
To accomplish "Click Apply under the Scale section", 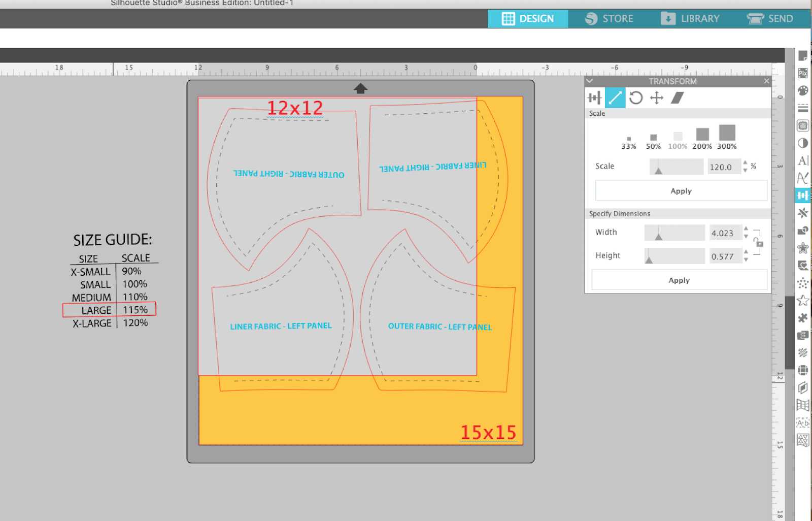I will pos(681,190).
